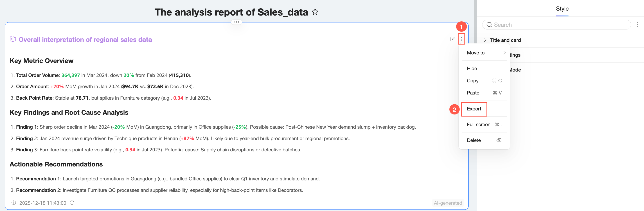Click the card's three-dot more options icon
The image size is (644, 211).
point(461,39)
